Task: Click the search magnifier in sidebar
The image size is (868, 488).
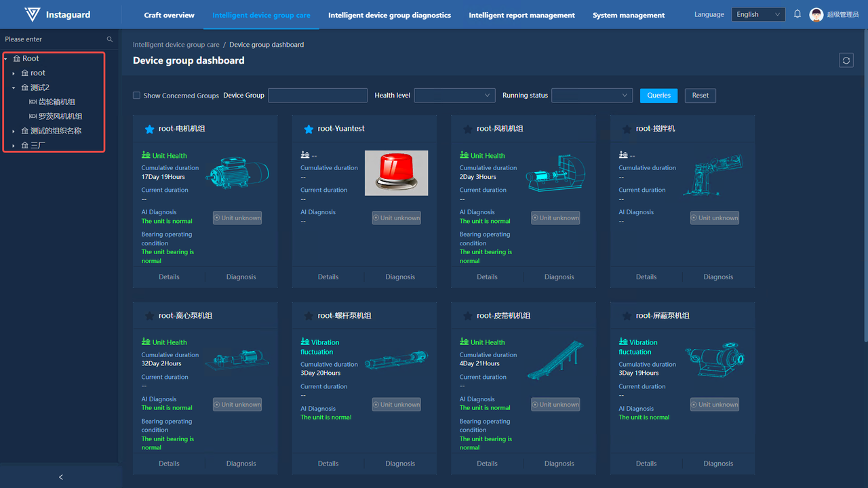Action: [x=110, y=39]
